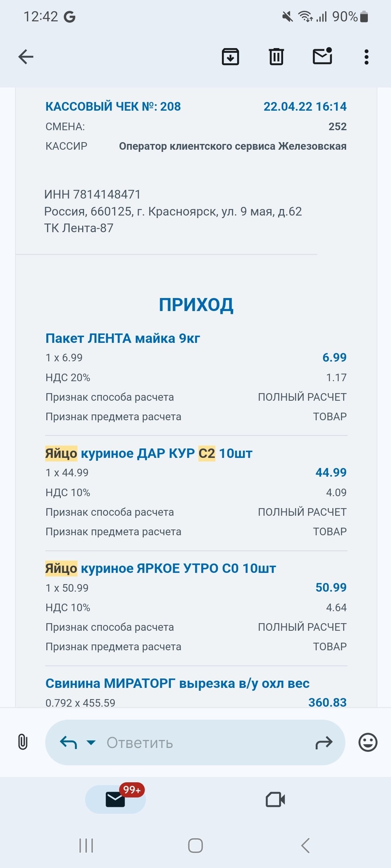Tap the Пакет ЛЕНТА майка 9кг item
The height and width of the screenshot is (868, 391).
click(x=123, y=339)
